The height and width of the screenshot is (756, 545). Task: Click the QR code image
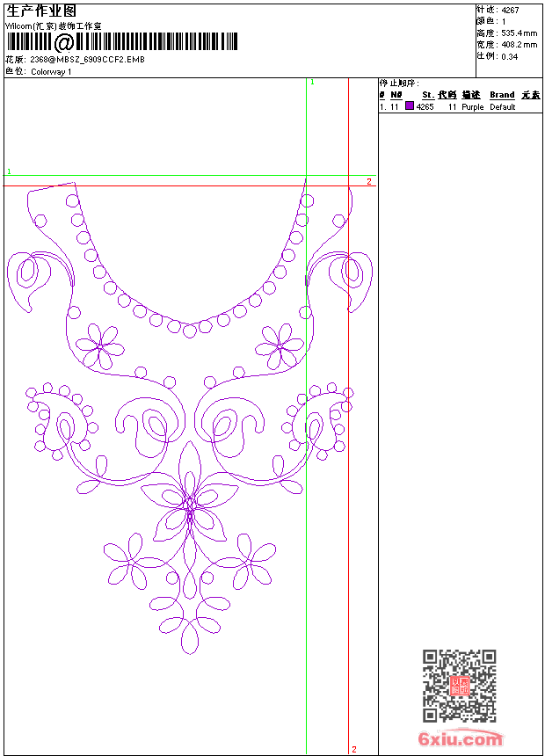coord(459,686)
